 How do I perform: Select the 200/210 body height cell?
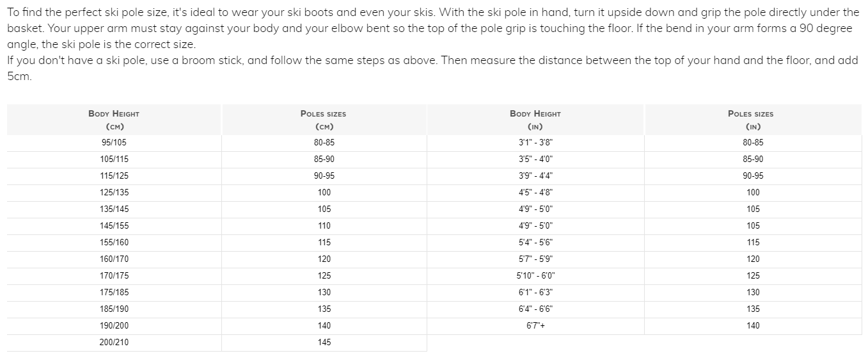tap(114, 343)
